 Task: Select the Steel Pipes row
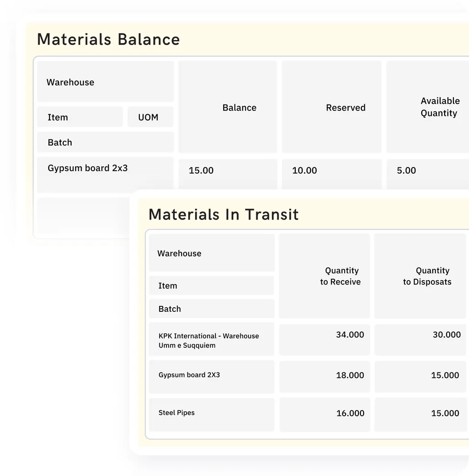[212, 415]
